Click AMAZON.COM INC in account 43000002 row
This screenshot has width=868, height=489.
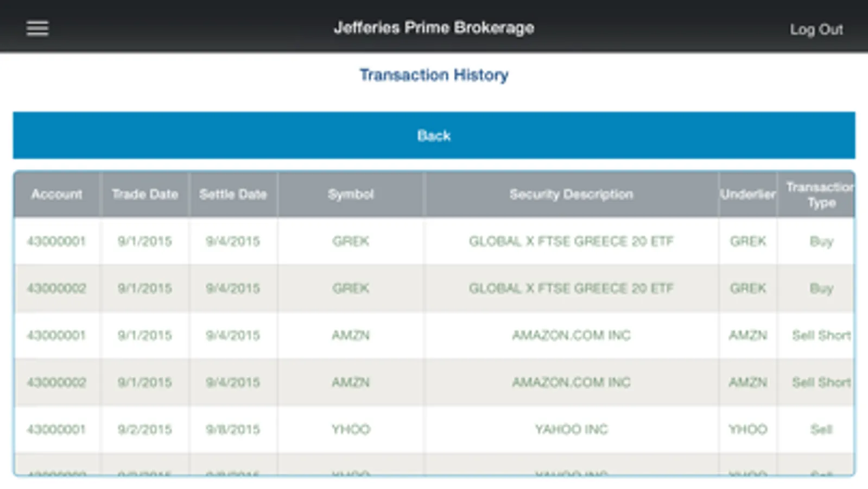pos(571,383)
